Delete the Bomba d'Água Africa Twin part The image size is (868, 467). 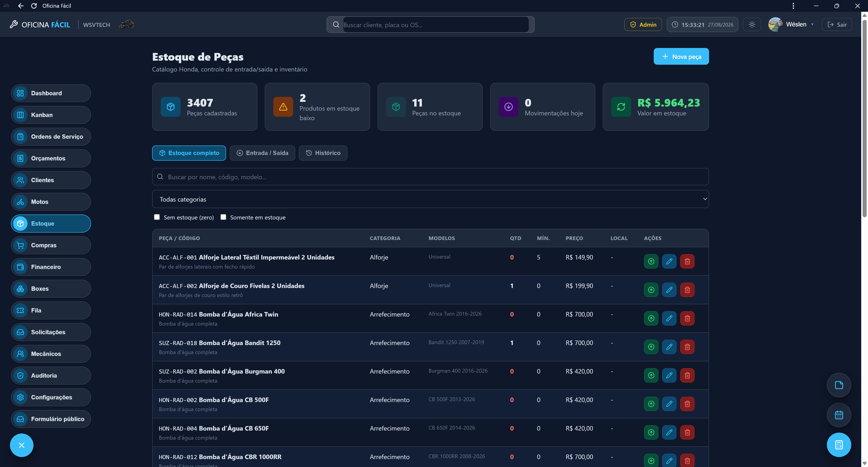tap(687, 318)
